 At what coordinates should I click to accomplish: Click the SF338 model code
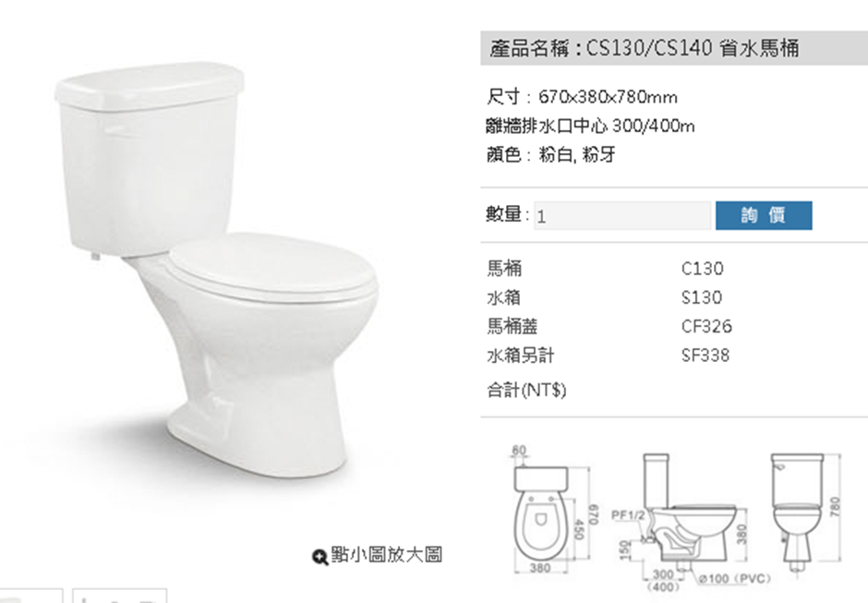(705, 355)
